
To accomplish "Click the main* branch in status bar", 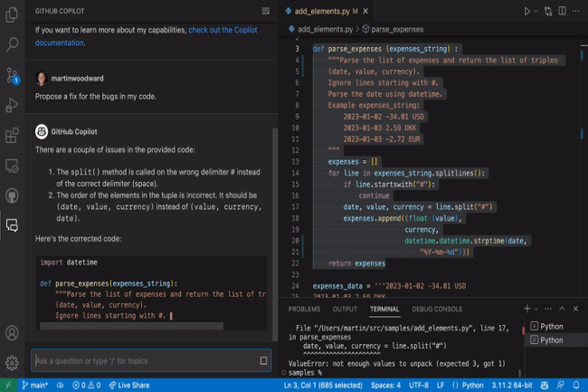I will click(34, 386).
